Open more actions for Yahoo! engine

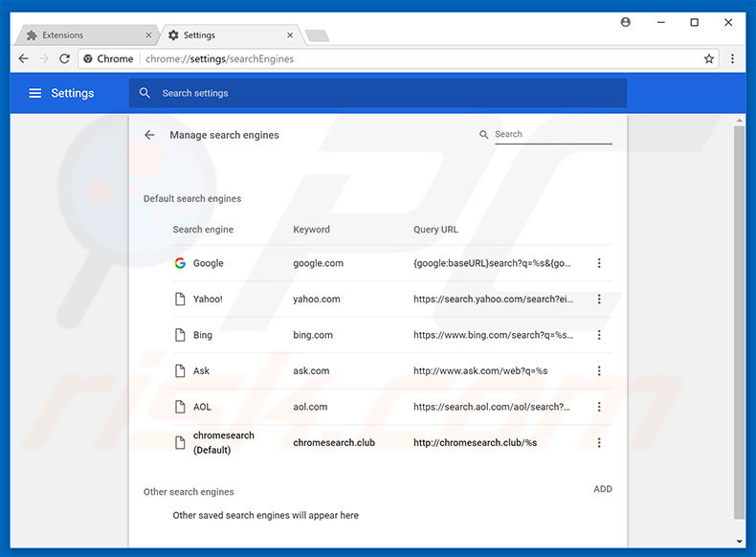[x=599, y=299]
